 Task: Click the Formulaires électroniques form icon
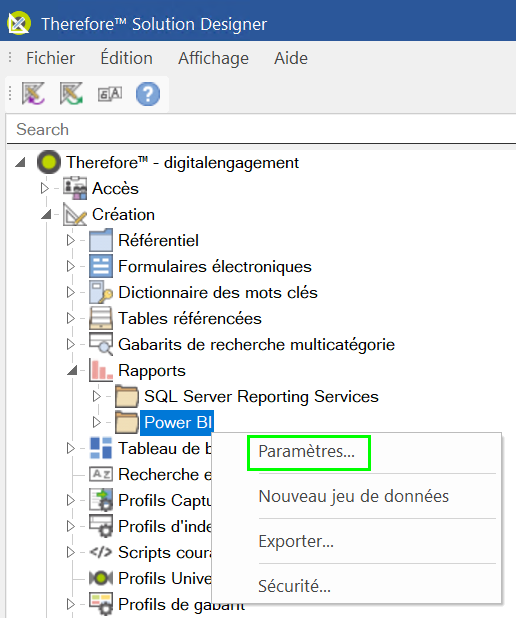pyautogui.click(x=101, y=266)
